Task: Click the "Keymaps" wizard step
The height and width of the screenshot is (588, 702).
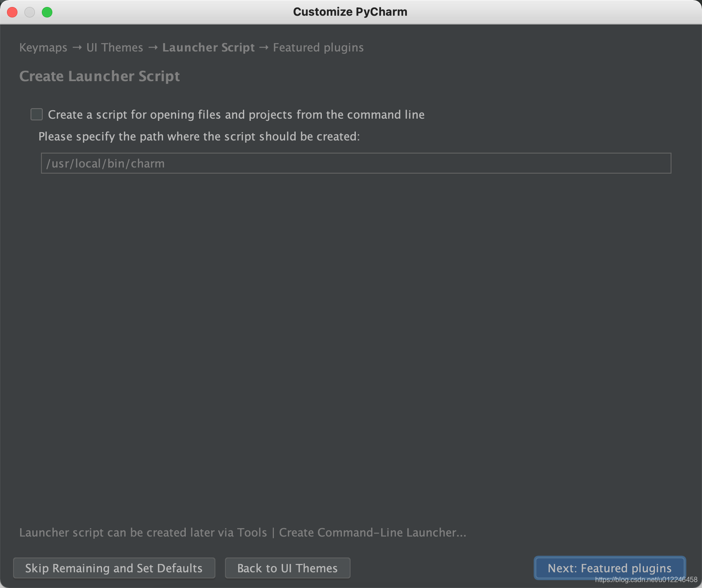Action: tap(42, 48)
